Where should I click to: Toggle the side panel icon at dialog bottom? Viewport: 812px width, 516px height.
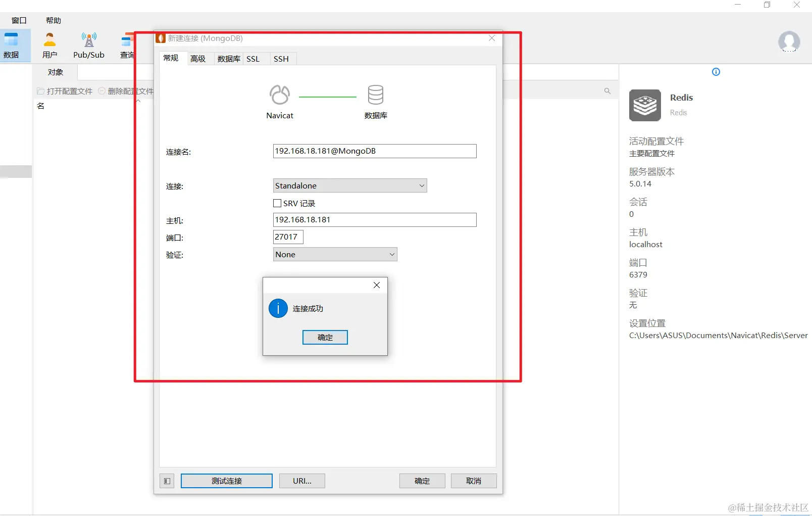(167, 481)
